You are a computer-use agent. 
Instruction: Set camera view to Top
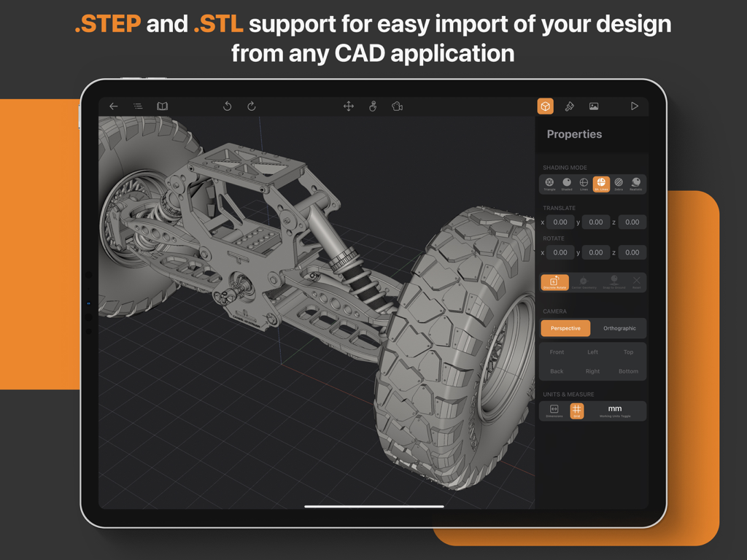click(x=628, y=352)
